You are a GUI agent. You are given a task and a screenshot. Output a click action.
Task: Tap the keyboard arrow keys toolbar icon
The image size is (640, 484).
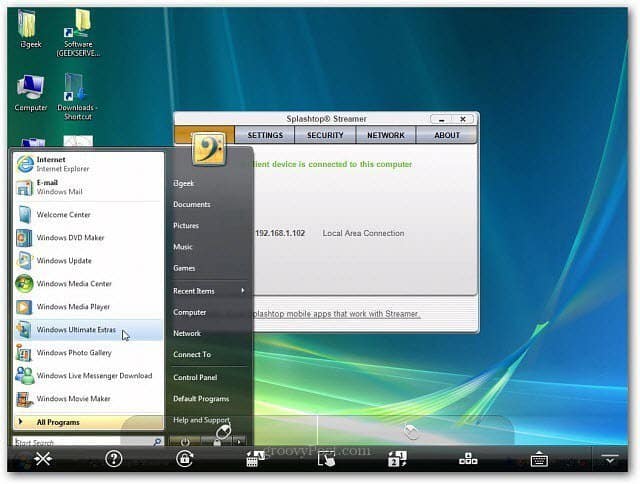pyautogui.click(x=256, y=459)
